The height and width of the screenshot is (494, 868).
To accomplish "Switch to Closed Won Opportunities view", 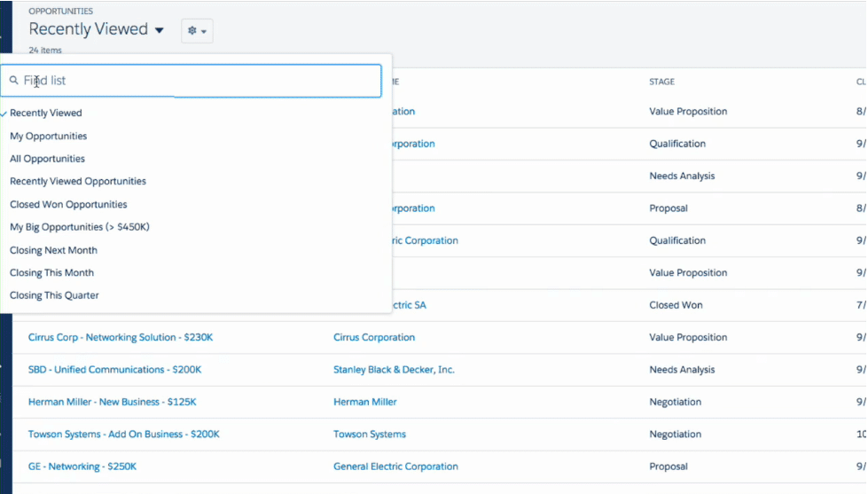I will (68, 205).
